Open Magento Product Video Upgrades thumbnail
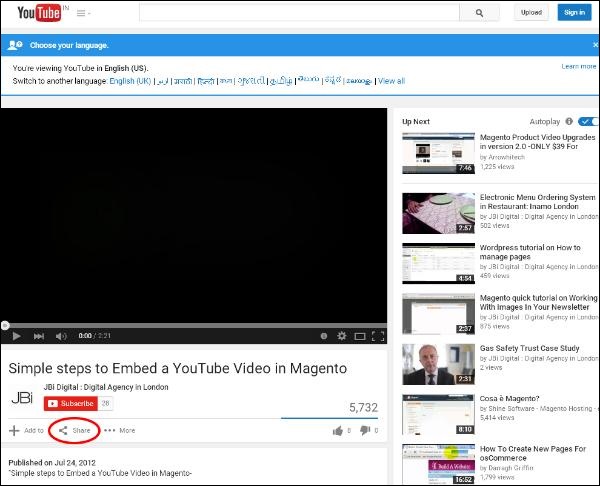 (x=438, y=153)
